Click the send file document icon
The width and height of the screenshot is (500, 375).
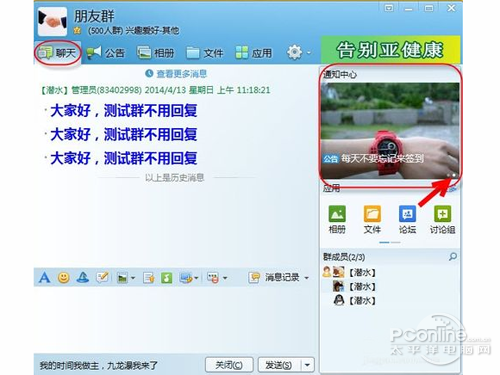click(148, 277)
